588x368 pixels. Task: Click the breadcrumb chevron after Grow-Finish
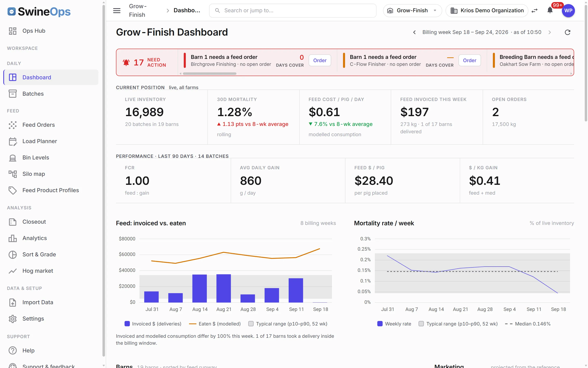tap(167, 10)
